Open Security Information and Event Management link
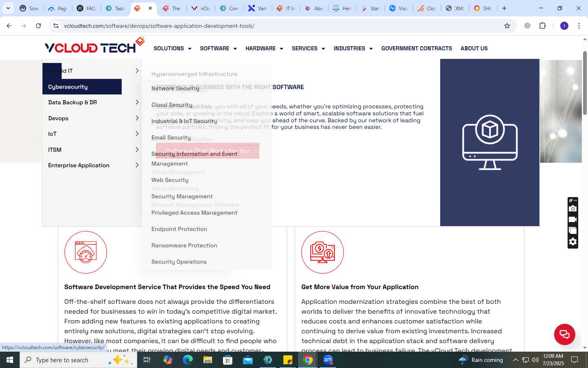The height and width of the screenshot is (368, 588). click(x=194, y=159)
